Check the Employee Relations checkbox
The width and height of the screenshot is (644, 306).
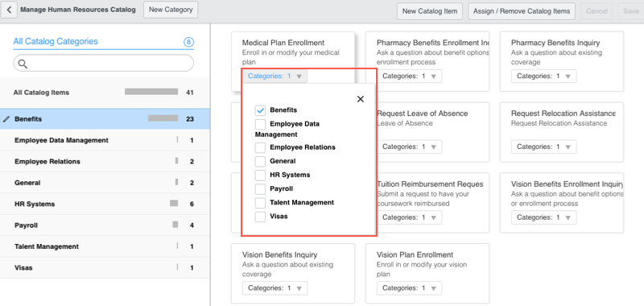[260, 147]
